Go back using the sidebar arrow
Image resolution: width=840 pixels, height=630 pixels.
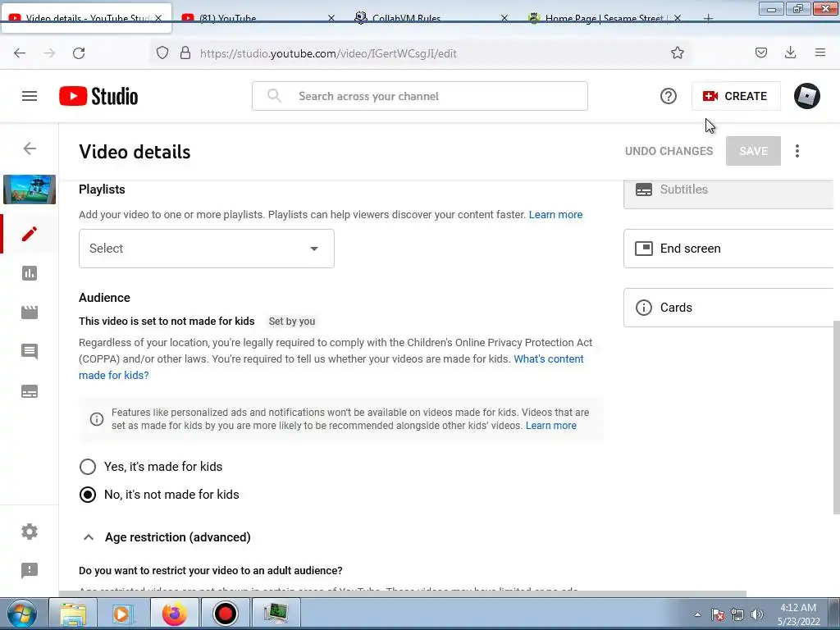tap(30, 148)
